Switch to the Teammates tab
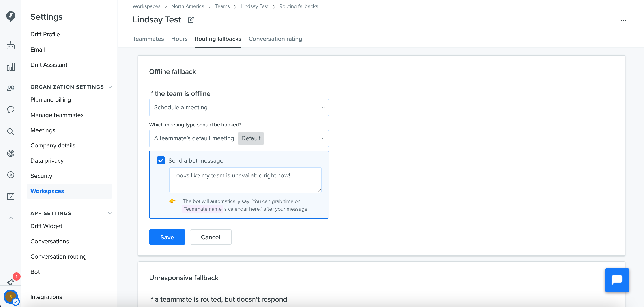 (x=148, y=39)
